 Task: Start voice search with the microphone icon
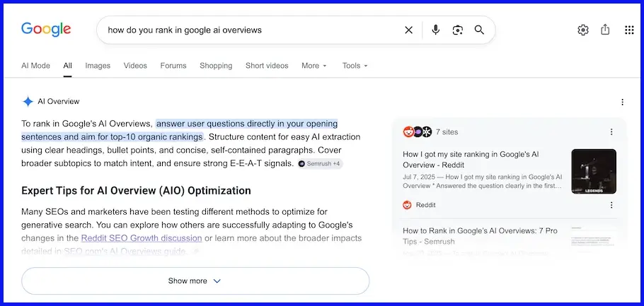coord(436,30)
